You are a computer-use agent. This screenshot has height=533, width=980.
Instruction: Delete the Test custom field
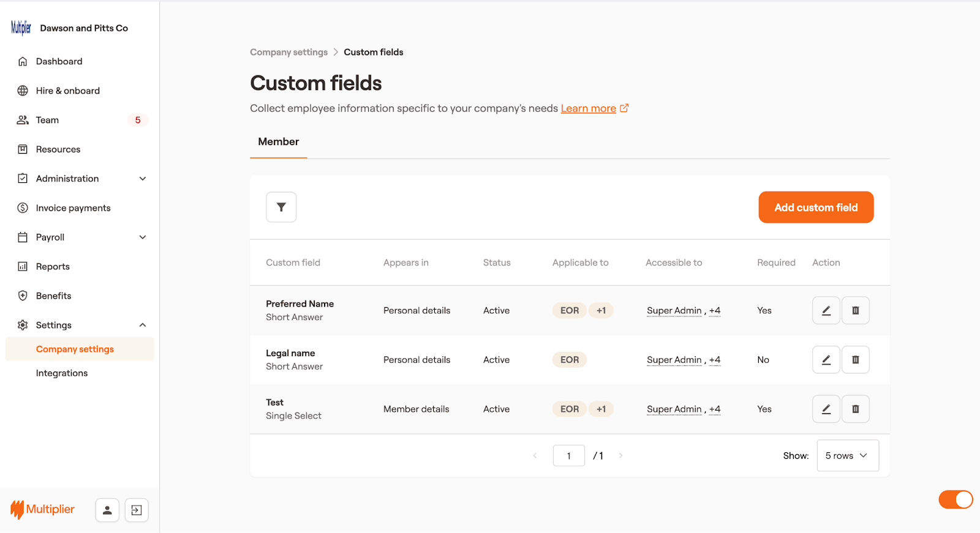click(855, 409)
